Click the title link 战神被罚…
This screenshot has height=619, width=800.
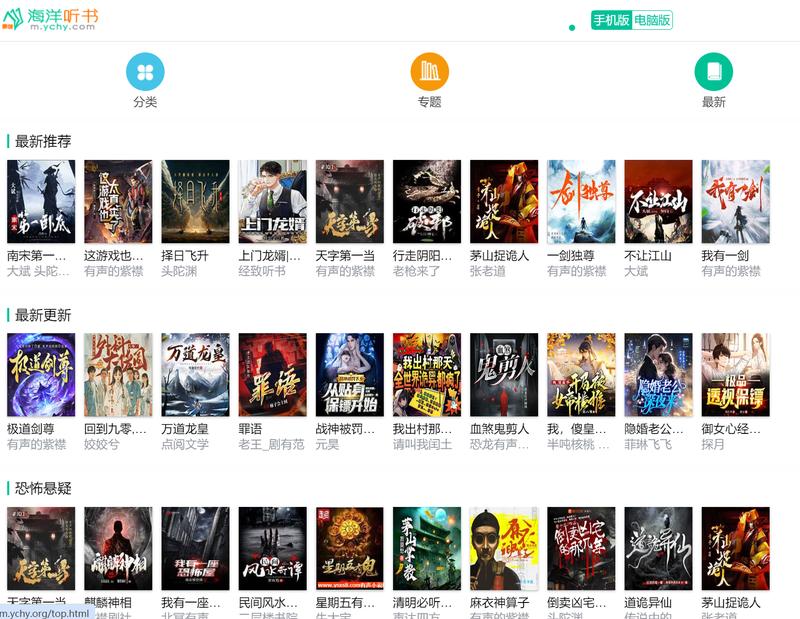[345, 429]
